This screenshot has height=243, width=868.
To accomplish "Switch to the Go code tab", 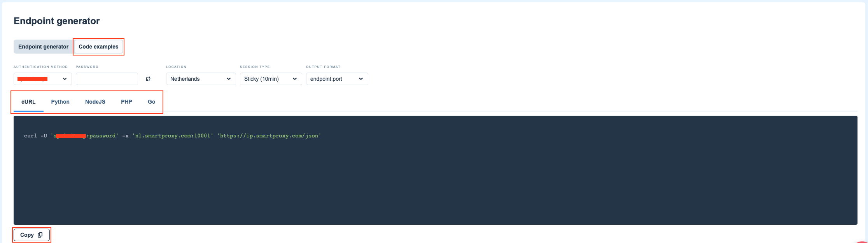I will coord(152,102).
